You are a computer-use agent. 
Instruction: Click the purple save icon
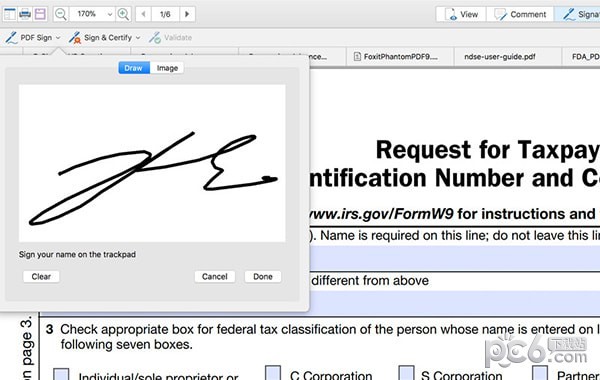(x=40, y=14)
